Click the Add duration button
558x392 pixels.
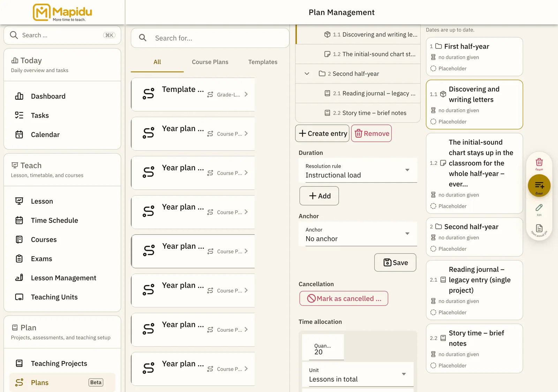(319, 196)
